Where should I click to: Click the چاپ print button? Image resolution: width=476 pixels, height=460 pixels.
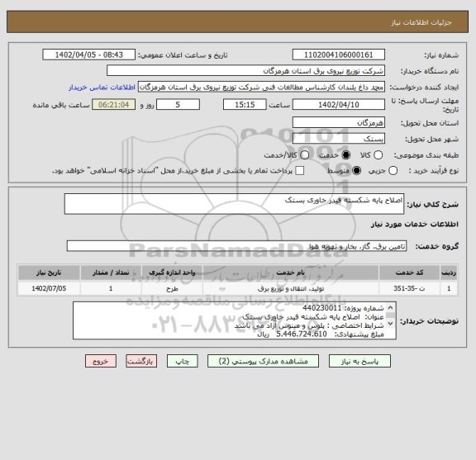(182, 361)
